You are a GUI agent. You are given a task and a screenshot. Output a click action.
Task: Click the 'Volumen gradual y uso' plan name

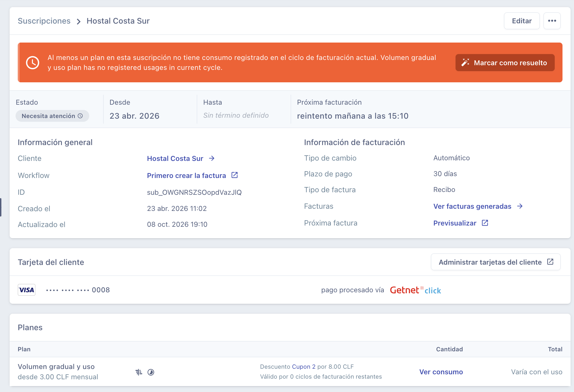(56, 367)
